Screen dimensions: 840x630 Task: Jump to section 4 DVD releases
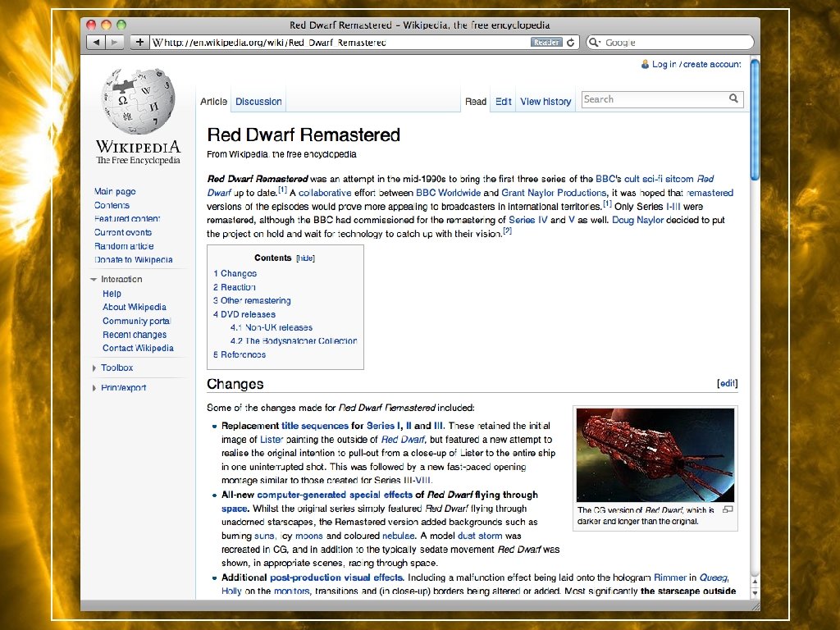coord(244,314)
